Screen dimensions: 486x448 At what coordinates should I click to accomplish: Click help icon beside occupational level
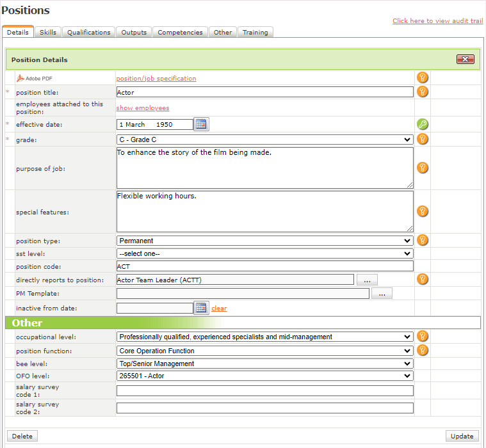[422, 336]
